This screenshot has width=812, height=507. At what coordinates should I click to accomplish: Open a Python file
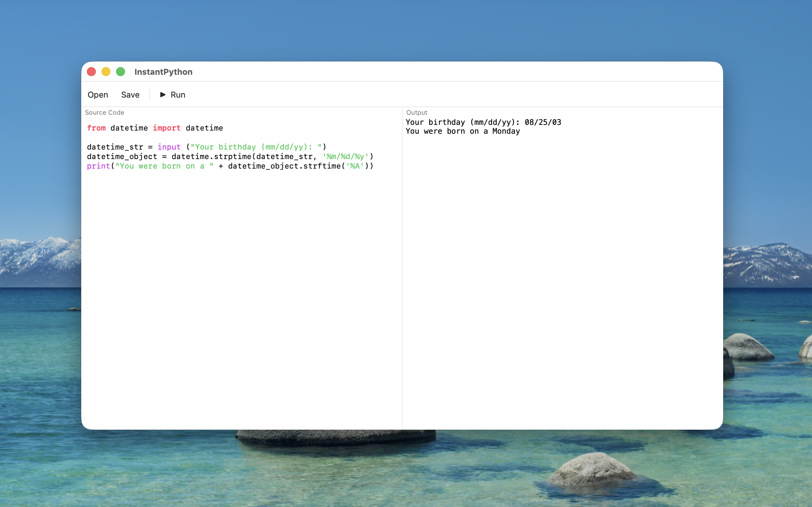click(x=98, y=95)
